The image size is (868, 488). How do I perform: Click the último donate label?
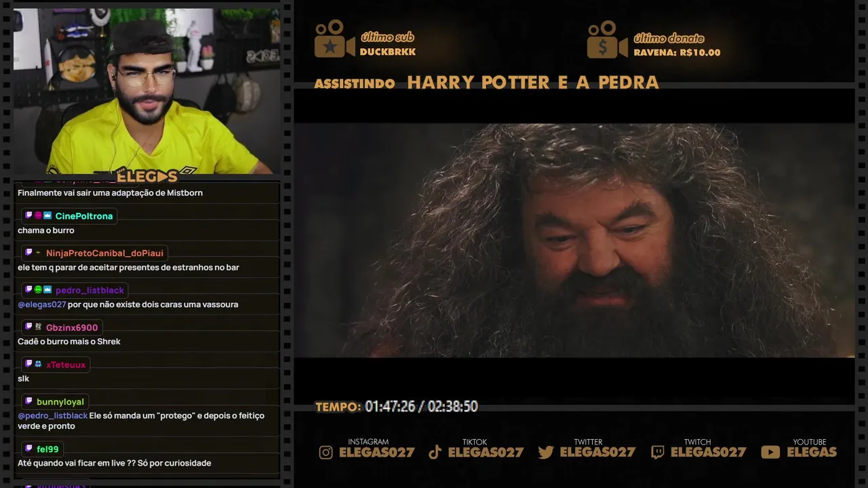pos(669,38)
